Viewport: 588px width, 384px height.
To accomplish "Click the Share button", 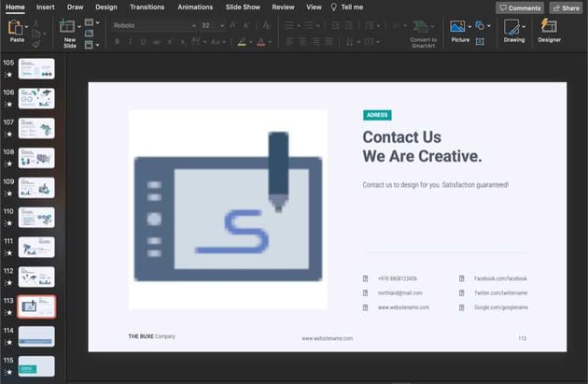I will click(x=566, y=7).
